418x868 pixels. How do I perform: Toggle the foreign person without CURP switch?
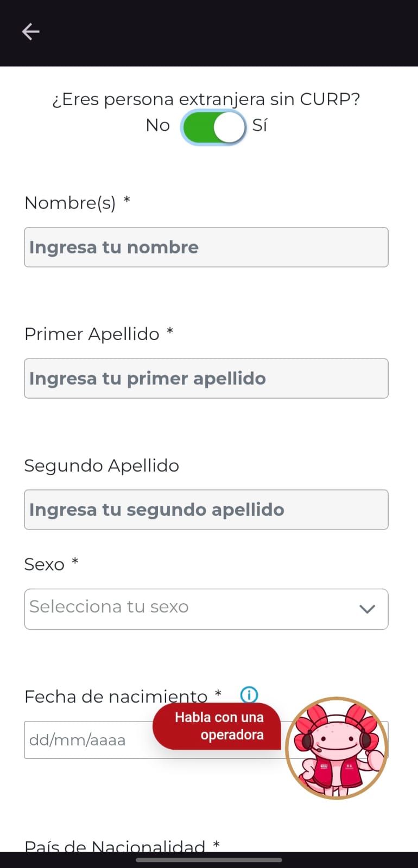213,127
